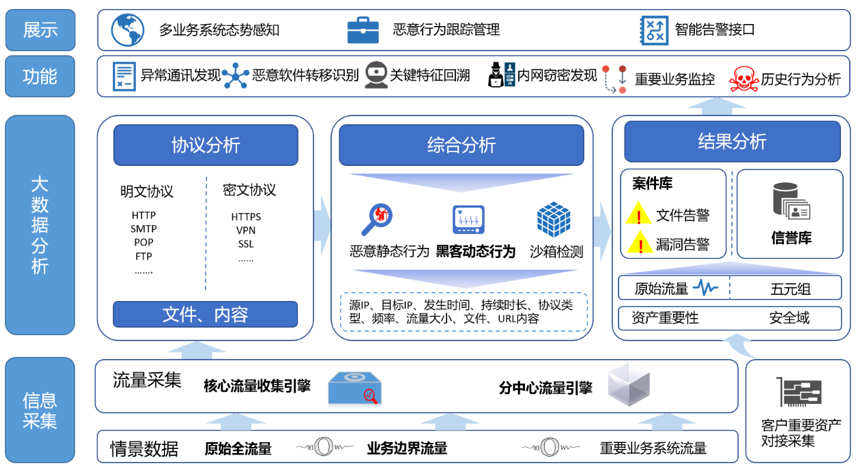This screenshot has width=865, height=471.
Task: Click POP in the protocol list
Action: coord(143,242)
